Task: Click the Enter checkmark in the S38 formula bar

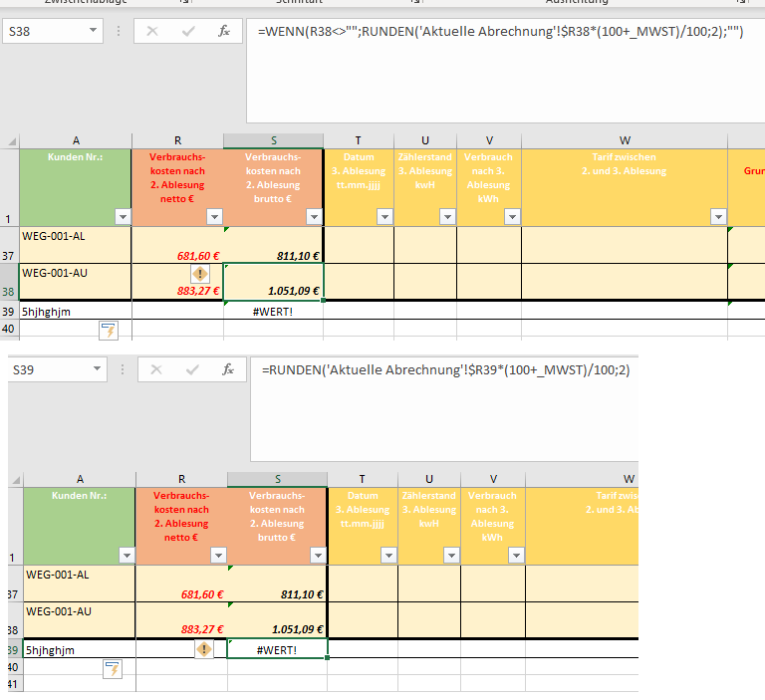Action: 188,31
